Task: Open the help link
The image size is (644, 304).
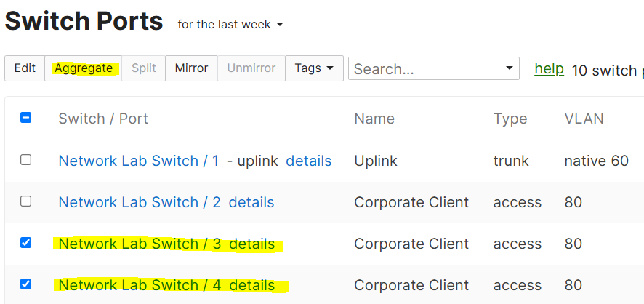Action: click(x=549, y=69)
